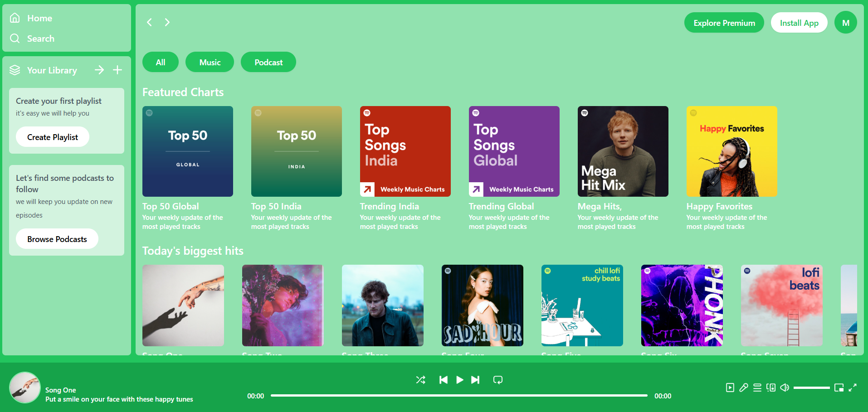Expand Your Library with the arrow icon

point(99,70)
